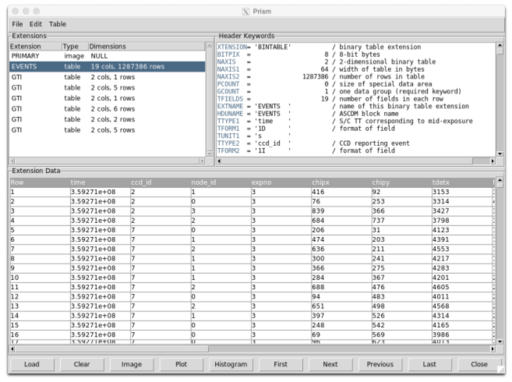Open the Edit menu
The image size is (512, 382).
point(35,24)
